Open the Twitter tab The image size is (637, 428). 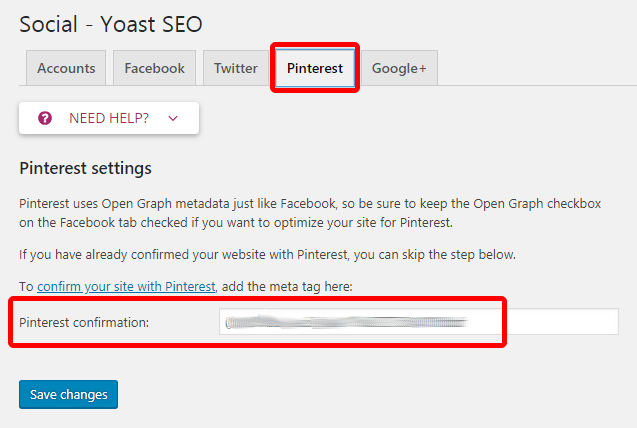point(236,68)
